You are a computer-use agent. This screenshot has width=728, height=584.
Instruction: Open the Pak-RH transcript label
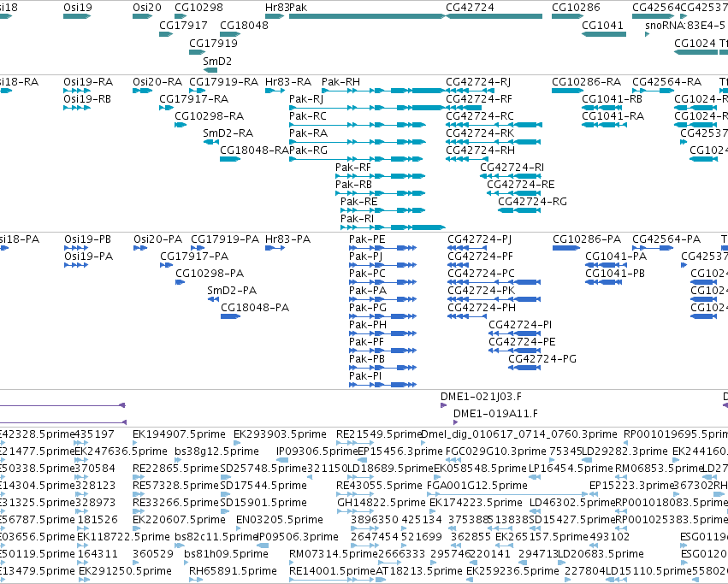(340, 82)
